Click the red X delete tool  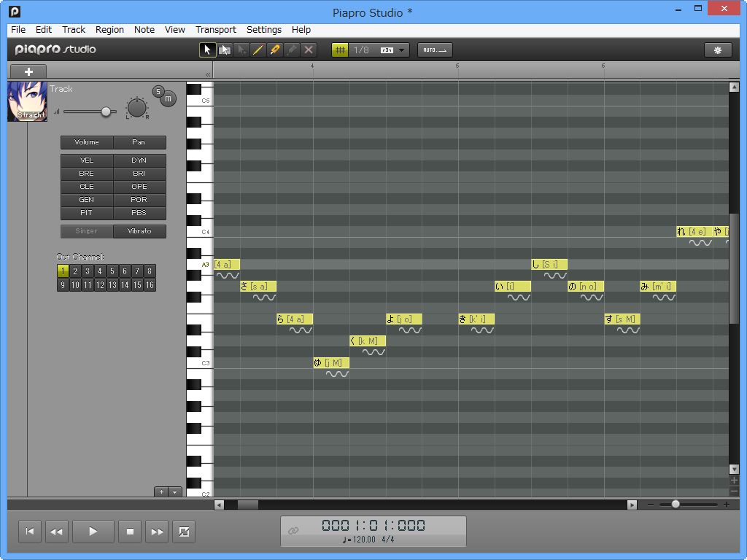(309, 50)
